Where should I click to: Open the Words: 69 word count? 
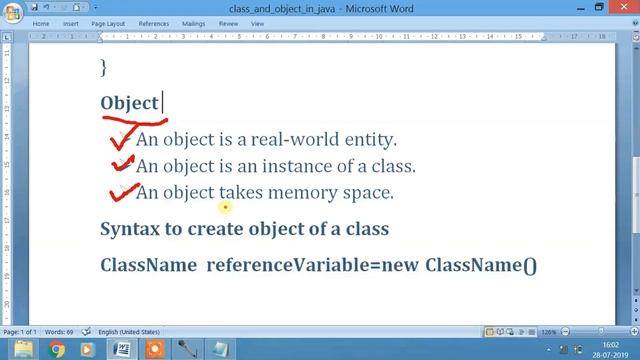point(59,332)
